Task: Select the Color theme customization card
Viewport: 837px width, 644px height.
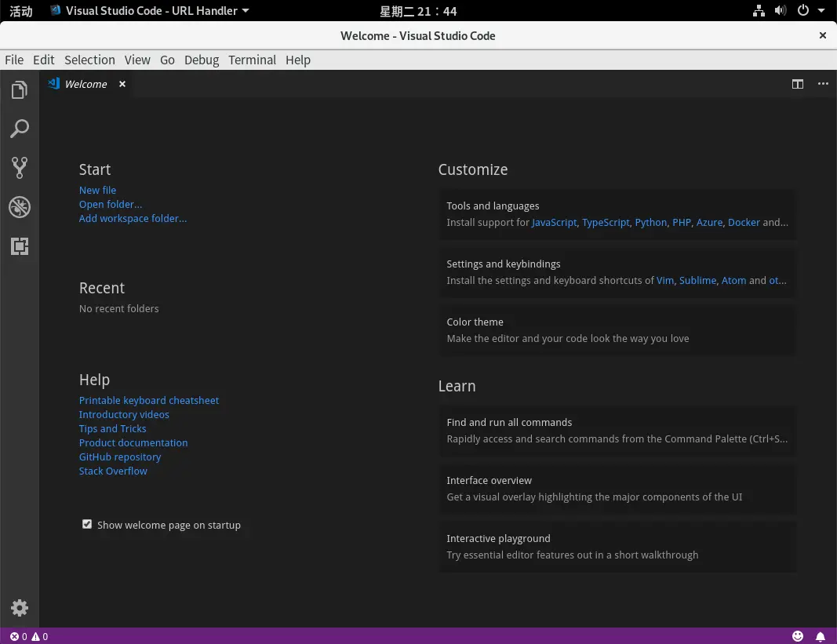Action: pos(617,329)
